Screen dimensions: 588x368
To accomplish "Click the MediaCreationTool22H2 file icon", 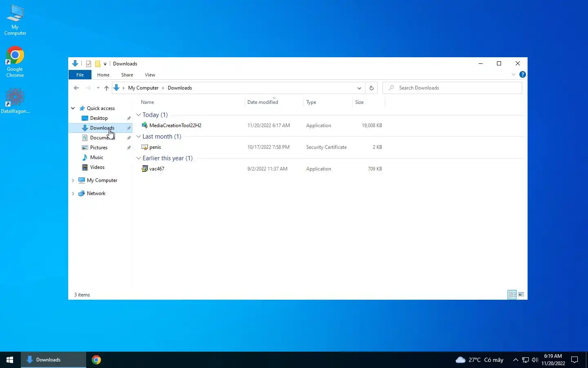I will point(145,126).
